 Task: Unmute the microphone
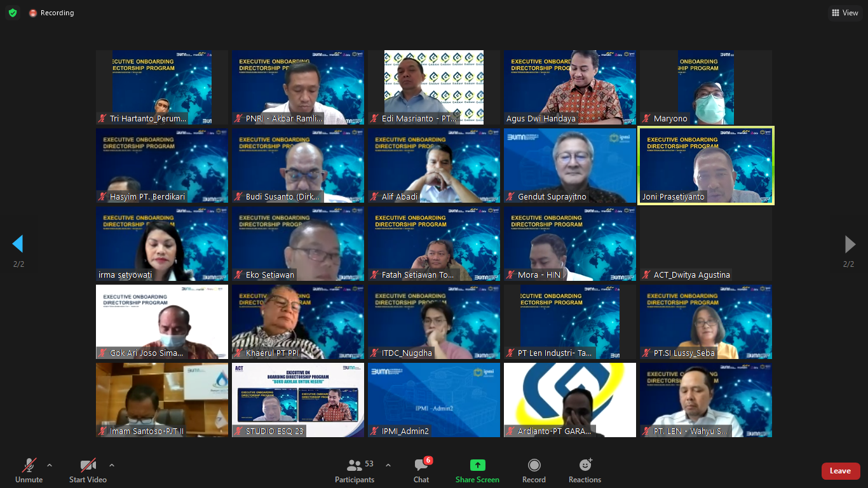tap(29, 471)
